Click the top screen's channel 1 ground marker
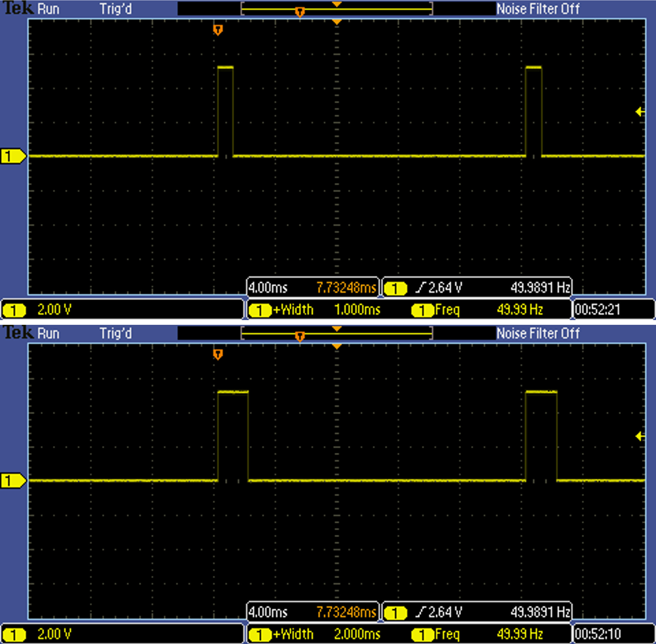The height and width of the screenshot is (644, 656). 12,156
